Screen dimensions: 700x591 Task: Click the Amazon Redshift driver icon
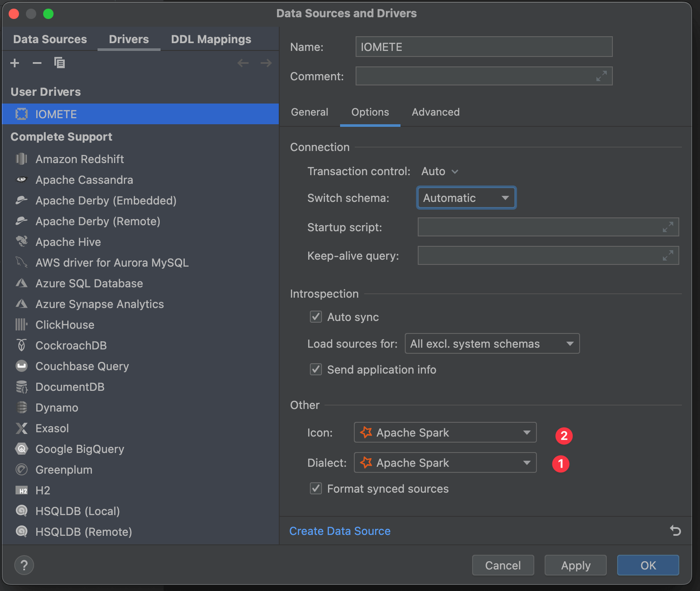(22, 159)
